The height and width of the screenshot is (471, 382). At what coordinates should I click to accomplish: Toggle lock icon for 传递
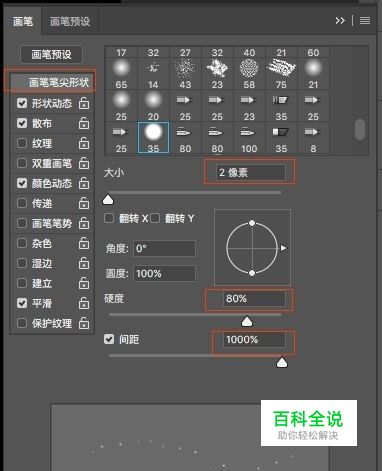(84, 203)
